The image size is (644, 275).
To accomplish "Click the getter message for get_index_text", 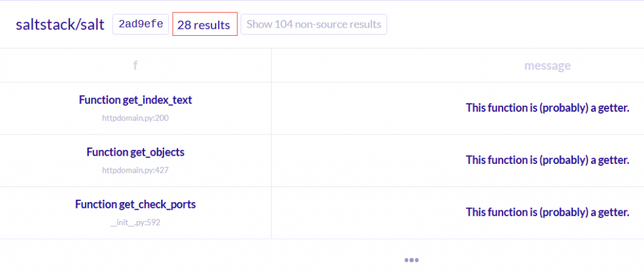I will (547, 108).
